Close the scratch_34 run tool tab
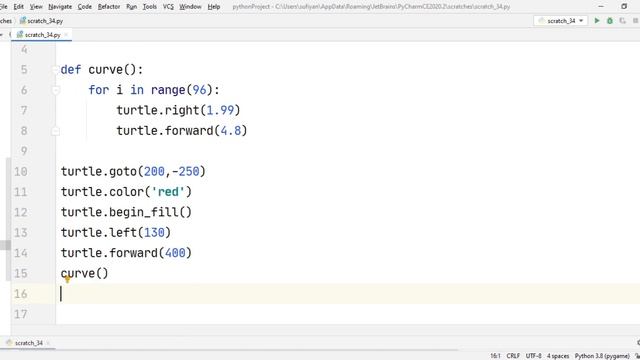This screenshot has height=360, width=640. click(x=48, y=343)
